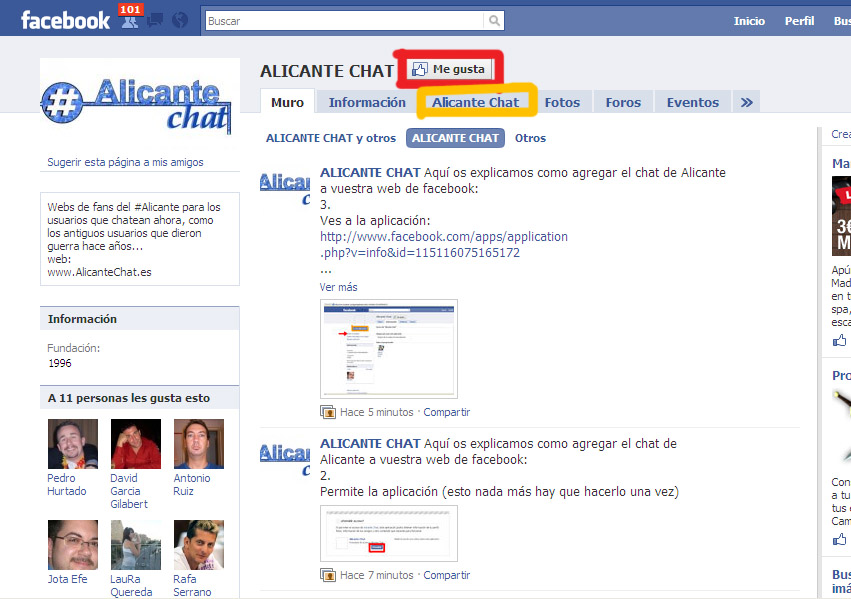Click Compartir on the 7 minutes ago post
Viewport: 851px width, 599px height.
pos(447,575)
